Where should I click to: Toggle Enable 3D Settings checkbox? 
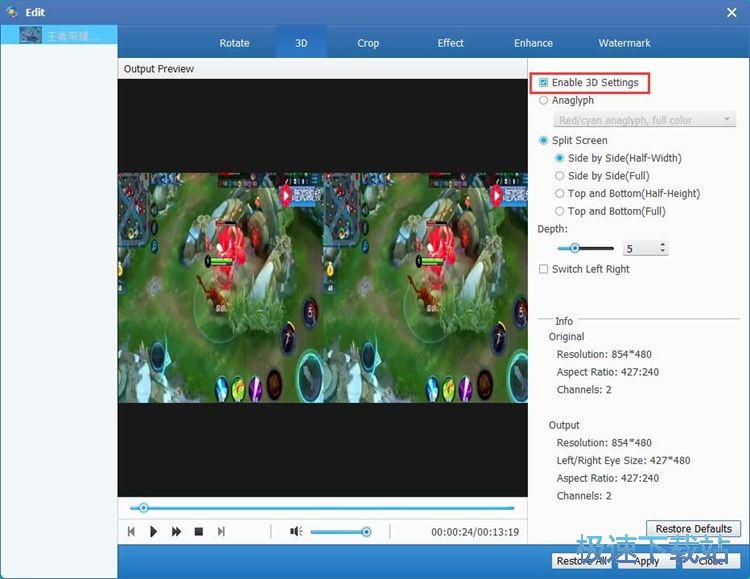(x=543, y=82)
